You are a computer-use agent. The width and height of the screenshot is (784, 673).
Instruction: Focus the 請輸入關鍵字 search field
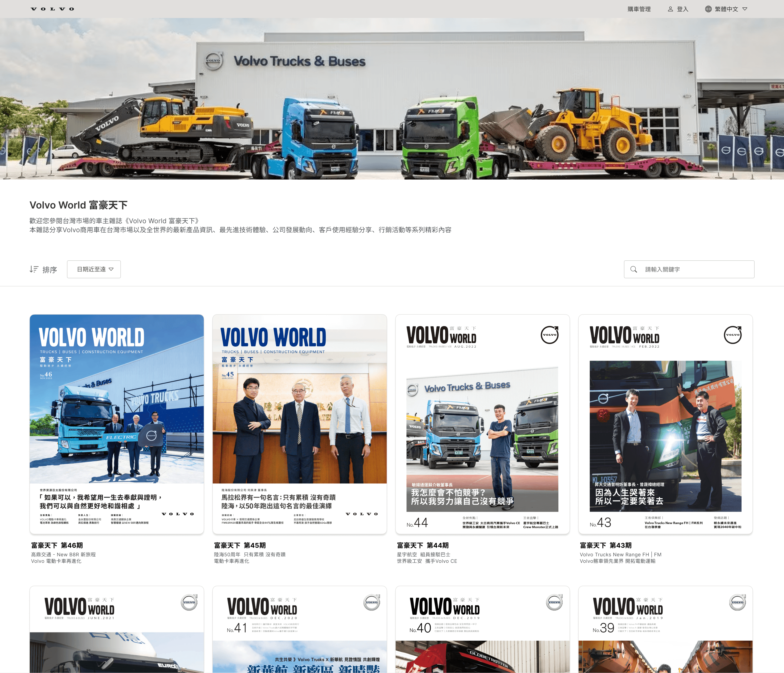(689, 269)
